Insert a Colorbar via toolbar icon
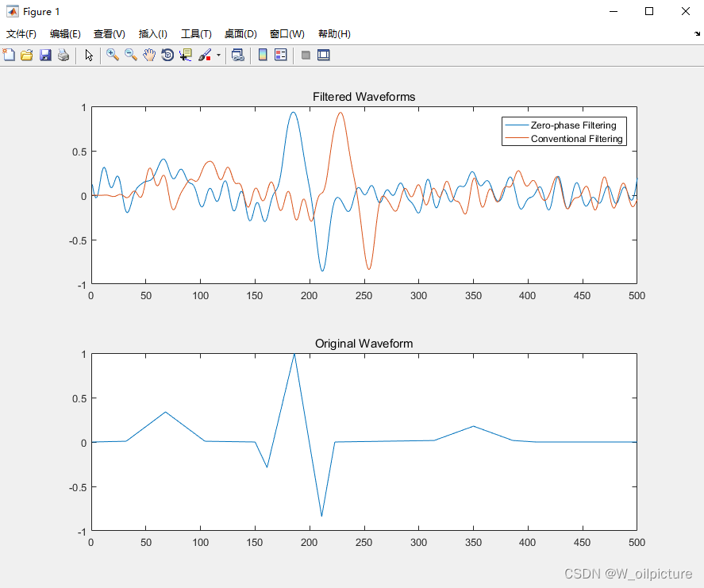This screenshot has height=588, width=704. pyautogui.click(x=263, y=56)
